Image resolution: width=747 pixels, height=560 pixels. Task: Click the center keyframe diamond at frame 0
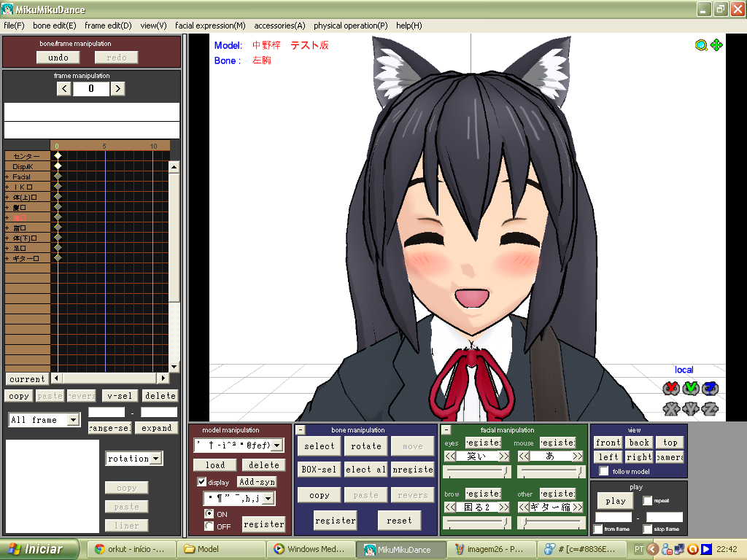(x=58, y=156)
